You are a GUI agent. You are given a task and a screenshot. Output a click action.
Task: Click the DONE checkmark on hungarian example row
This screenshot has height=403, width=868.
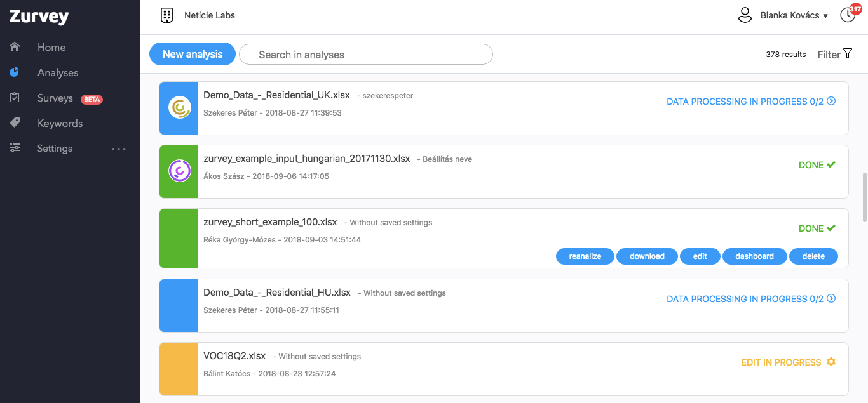[x=831, y=164]
